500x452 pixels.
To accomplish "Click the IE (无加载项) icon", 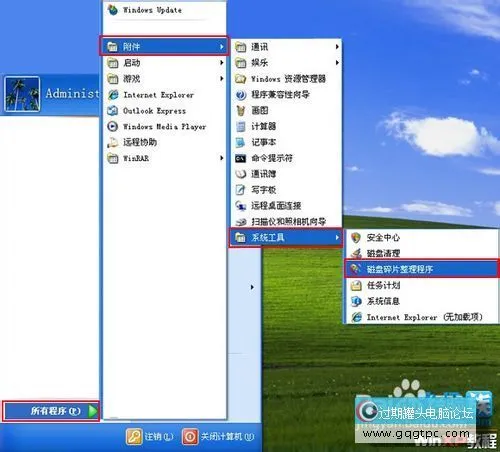I will click(356, 317).
